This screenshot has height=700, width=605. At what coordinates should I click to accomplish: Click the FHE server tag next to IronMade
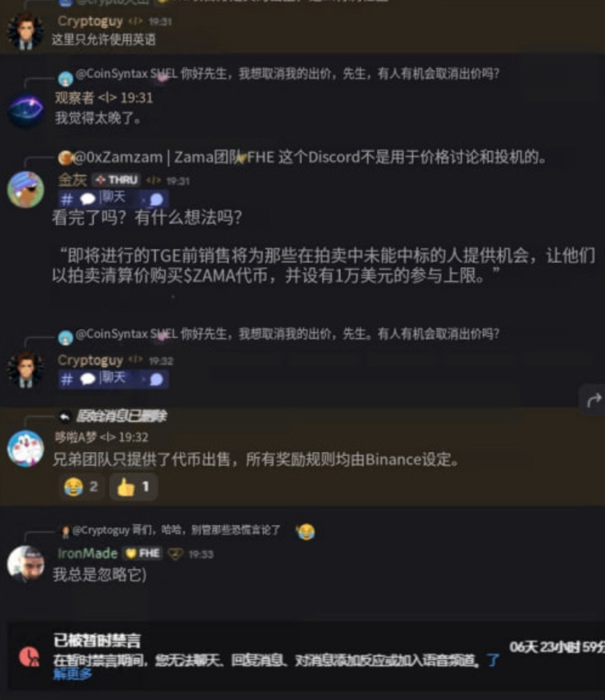click(x=142, y=554)
